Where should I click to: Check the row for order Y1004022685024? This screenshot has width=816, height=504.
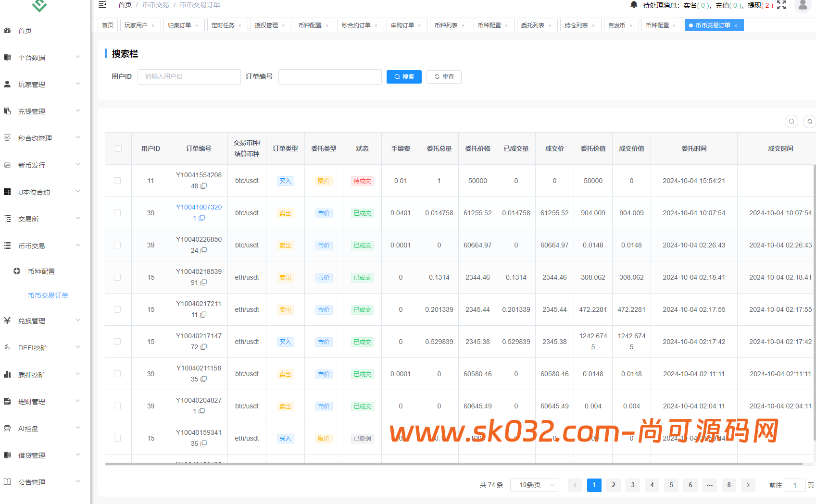coord(117,245)
